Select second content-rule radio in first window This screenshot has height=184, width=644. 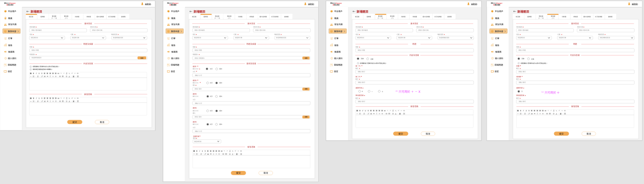point(31,69)
